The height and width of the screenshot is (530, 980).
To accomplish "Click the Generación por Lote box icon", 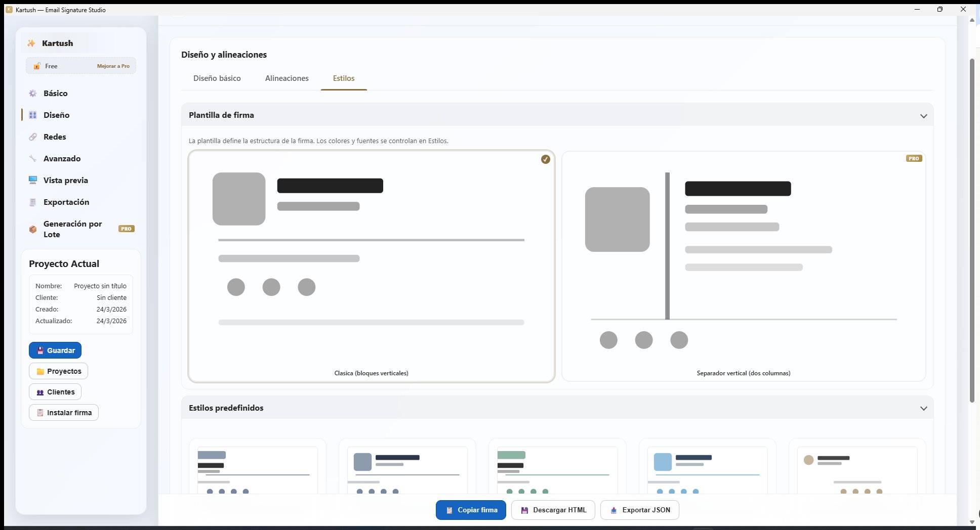I will 33,229.
